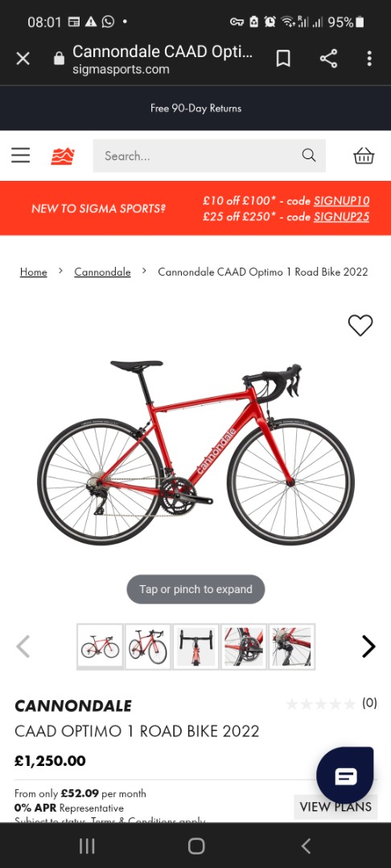
Task: Open Cannondale breadcrumb link
Action: point(102,272)
